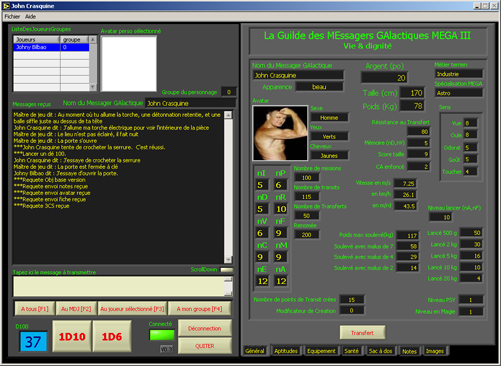Open the Images tab
Image resolution: width=501 pixels, height=366 pixels.
point(435,351)
